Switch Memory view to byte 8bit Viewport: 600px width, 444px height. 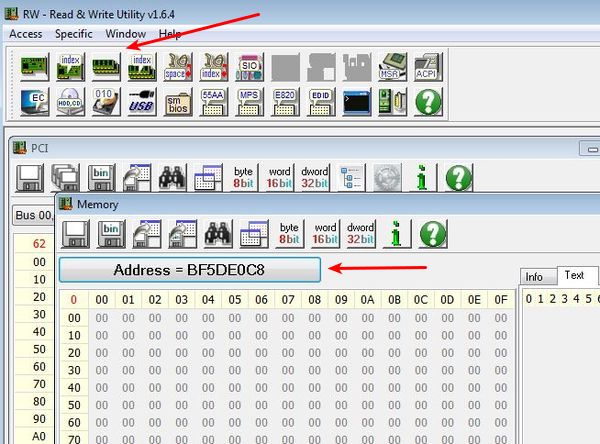(x=289, y=233)
